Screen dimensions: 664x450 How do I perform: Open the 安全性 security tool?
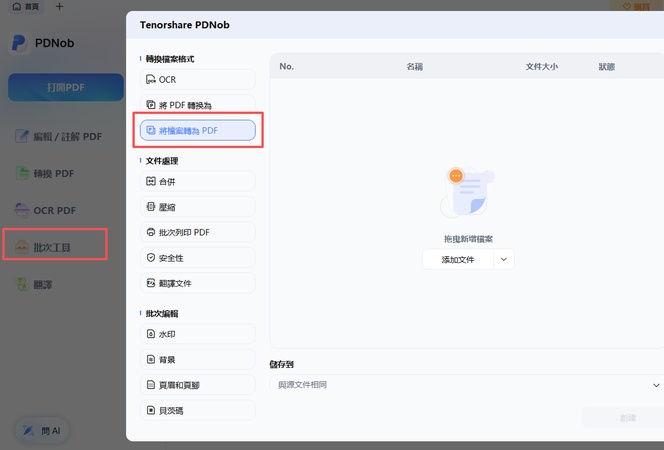coord(198,258)
